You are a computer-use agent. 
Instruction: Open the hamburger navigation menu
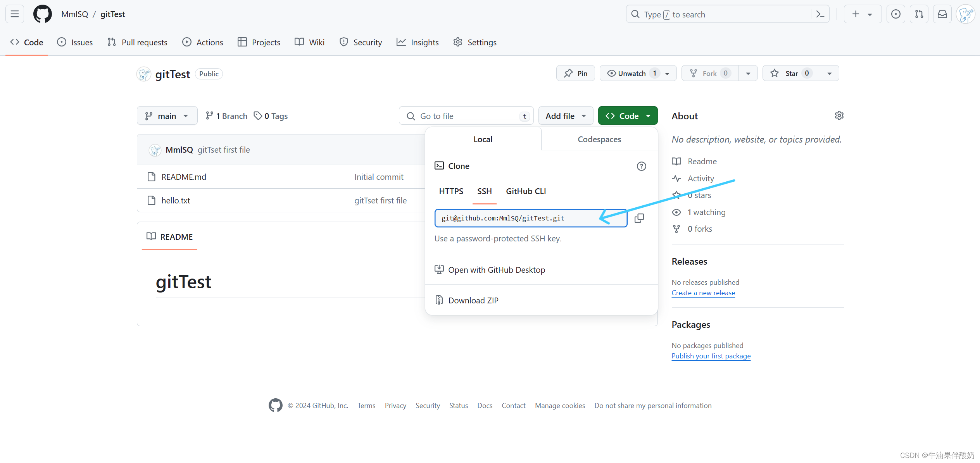click(15, 14)
